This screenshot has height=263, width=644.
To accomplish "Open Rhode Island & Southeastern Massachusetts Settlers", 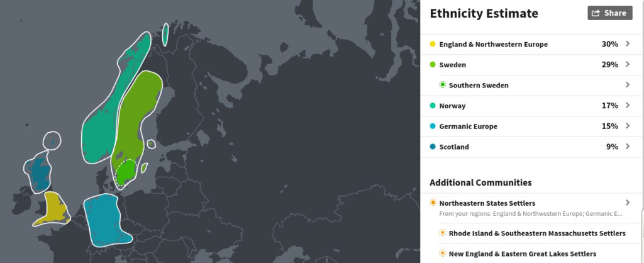I will point(537,233).
